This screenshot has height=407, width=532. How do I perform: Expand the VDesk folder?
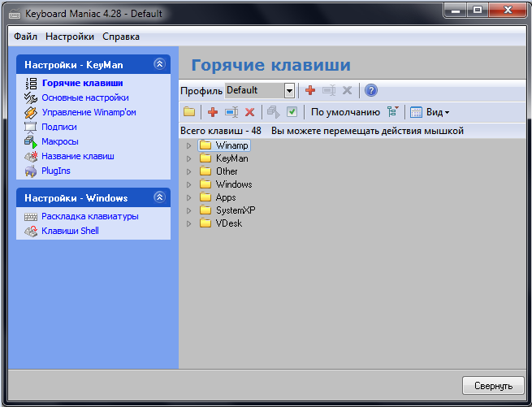189,223
